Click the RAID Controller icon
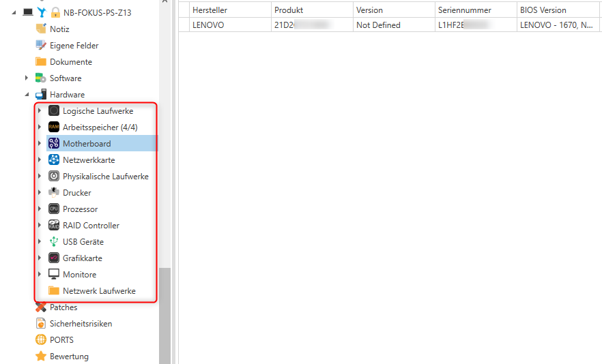Image resolution: width=602 pixels, height=364 pixels. 54,226
